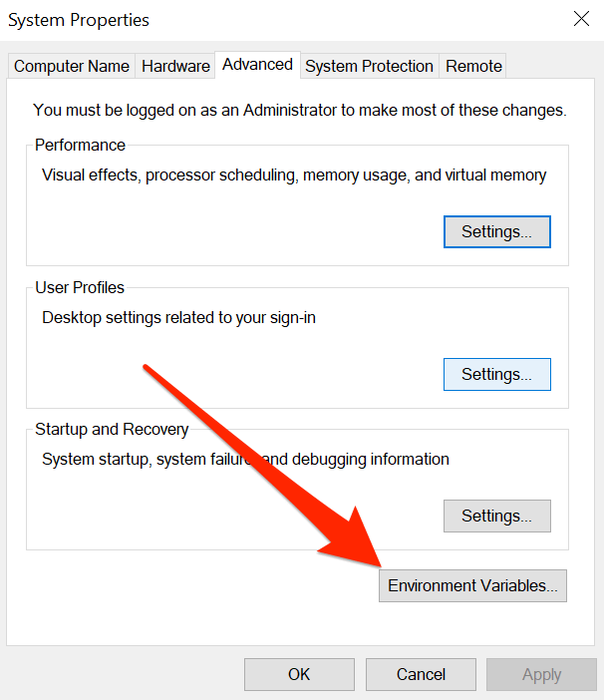604x700 pixels.
Task: Select the Advanced tab
Action: click(257, 64)
